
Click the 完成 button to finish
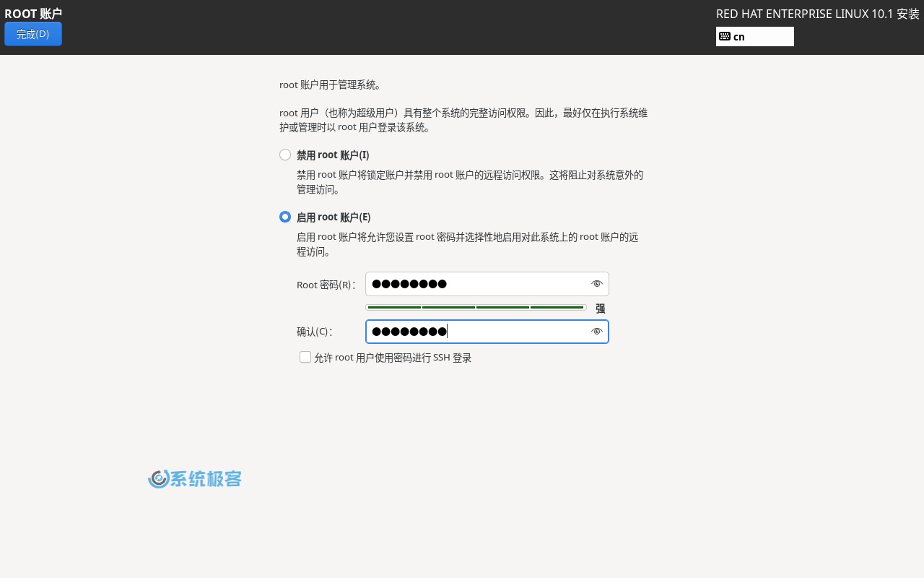(33, 34)
